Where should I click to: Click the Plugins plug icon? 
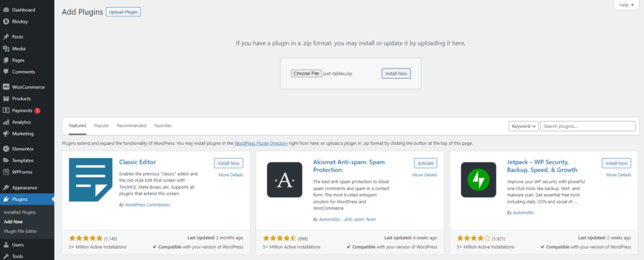pos(6,200)
